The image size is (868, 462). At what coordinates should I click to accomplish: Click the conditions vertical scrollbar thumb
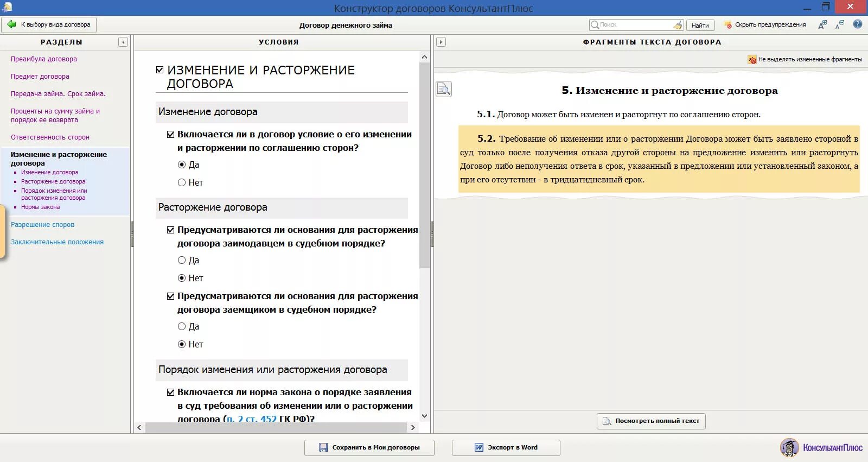coord(424,165)
